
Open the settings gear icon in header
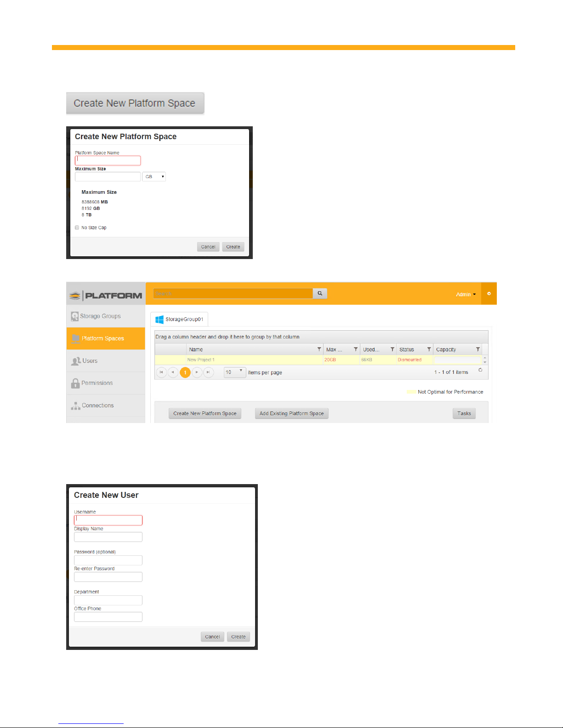(489, 294)
